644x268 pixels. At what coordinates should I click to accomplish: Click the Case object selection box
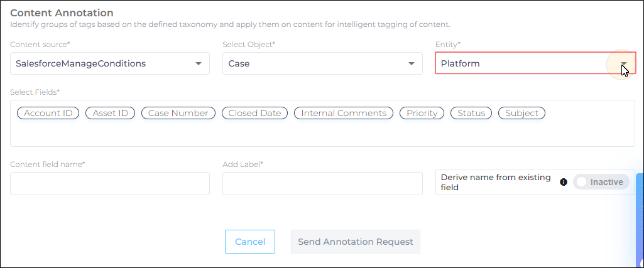(322, 63)
